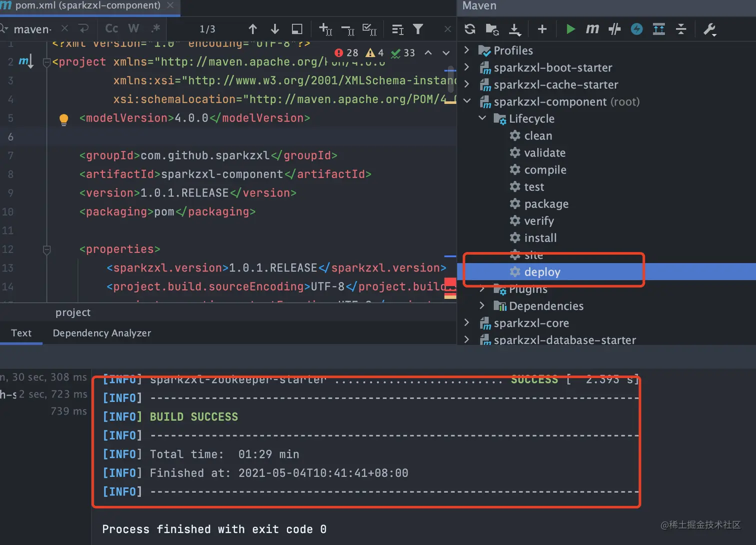The width and height of the screenshot is (756, 545).
Task: Switch to Dependency Analyzer tab
Action: (101, 333)
